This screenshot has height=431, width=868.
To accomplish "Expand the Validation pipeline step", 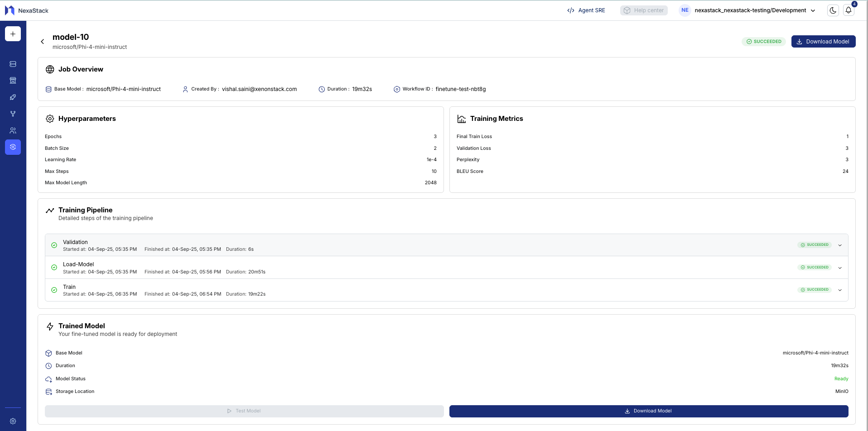I will coord(840,245).
